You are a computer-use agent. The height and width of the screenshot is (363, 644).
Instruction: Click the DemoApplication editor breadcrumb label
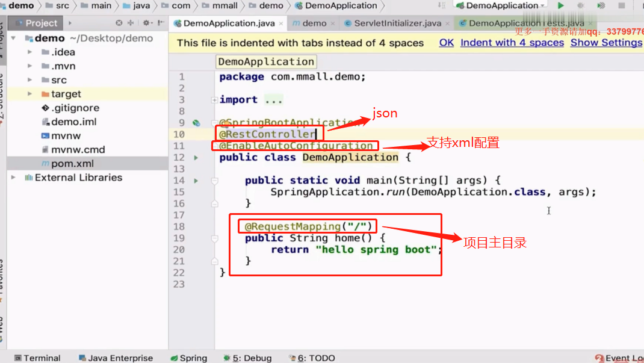pos(266,61)
